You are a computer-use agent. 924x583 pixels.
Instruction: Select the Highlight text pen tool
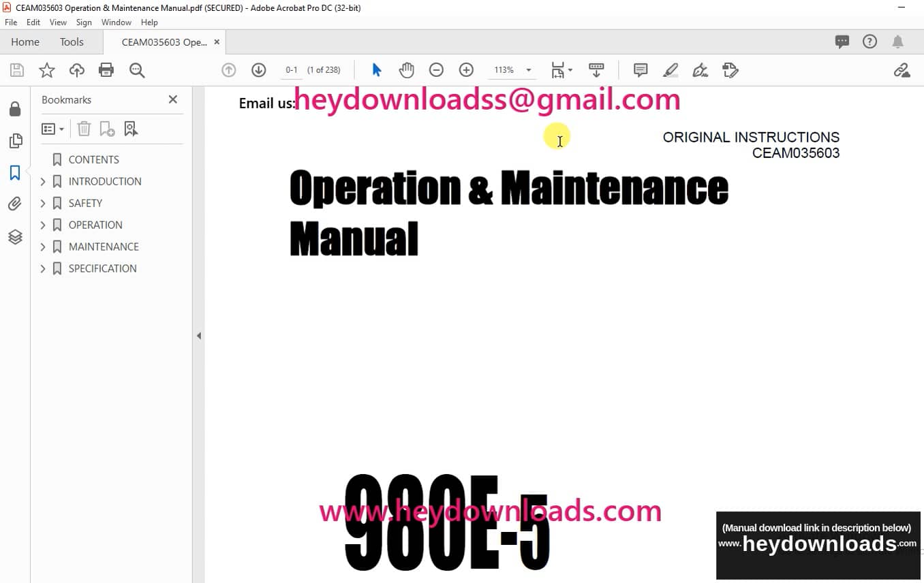[x=671, y=70]
